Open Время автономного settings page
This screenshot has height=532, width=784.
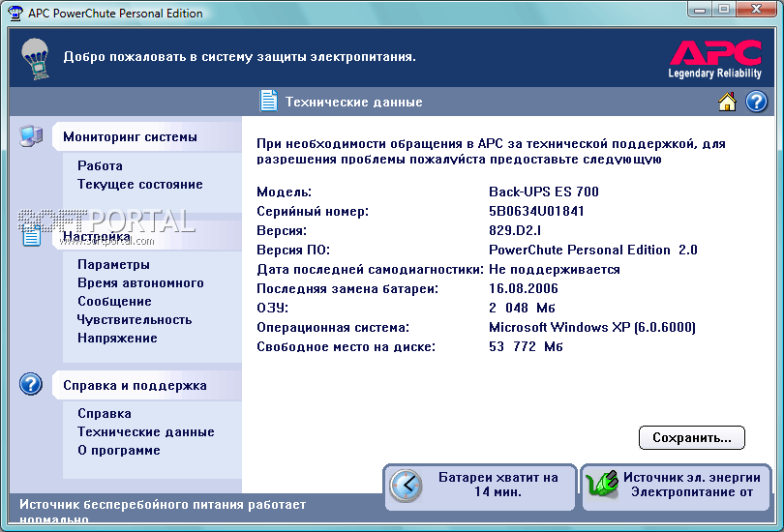140,282
